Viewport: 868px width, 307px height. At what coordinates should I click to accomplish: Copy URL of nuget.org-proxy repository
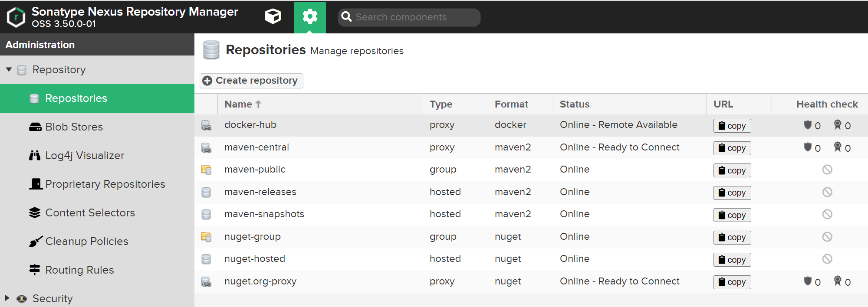pos(732,282)
